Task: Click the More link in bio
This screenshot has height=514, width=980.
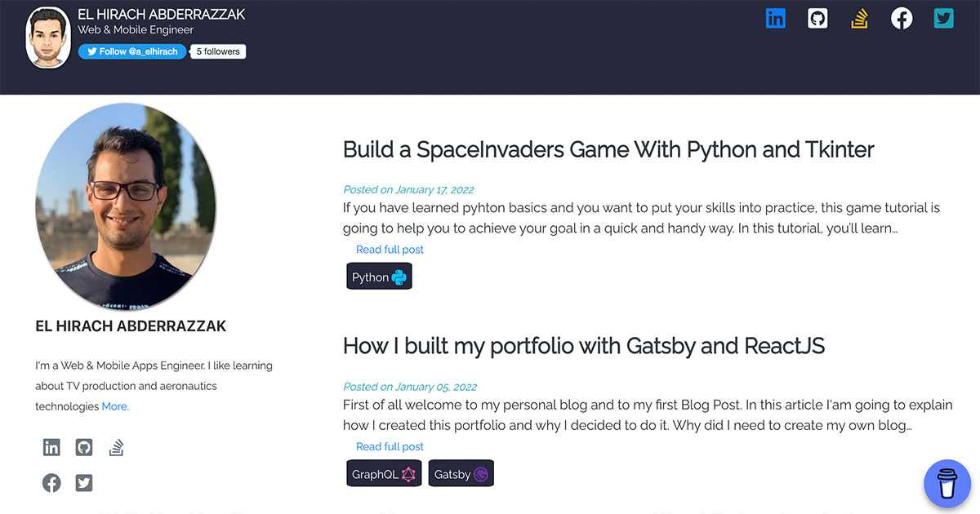Action: pos(115,406)
